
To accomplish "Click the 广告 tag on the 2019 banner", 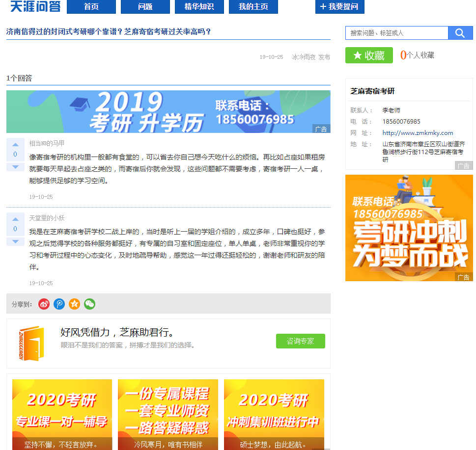I will [321, 129].
